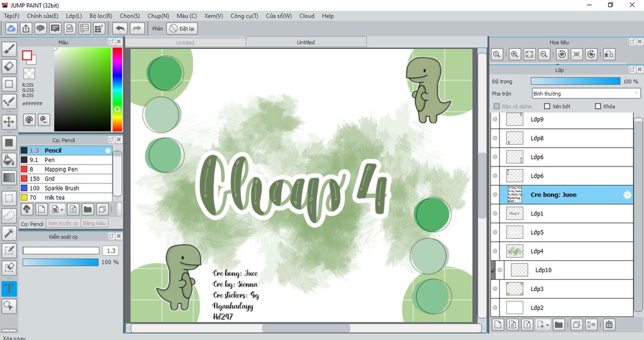This screenshot has width=644, height=340.
Task: Select the Gradient tool
Action: (9, 177)
